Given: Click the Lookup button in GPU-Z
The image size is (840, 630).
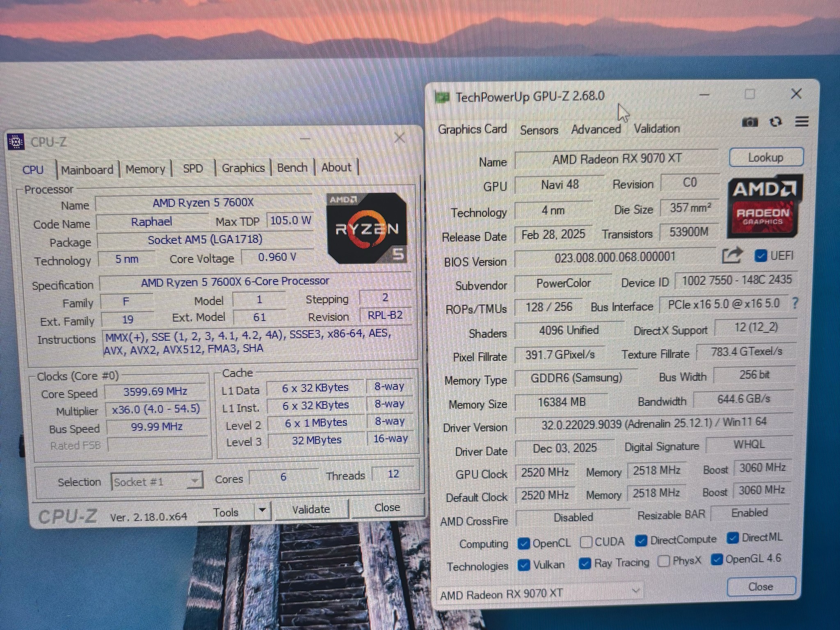Looking at the screenshot, I should coord(766,157).
